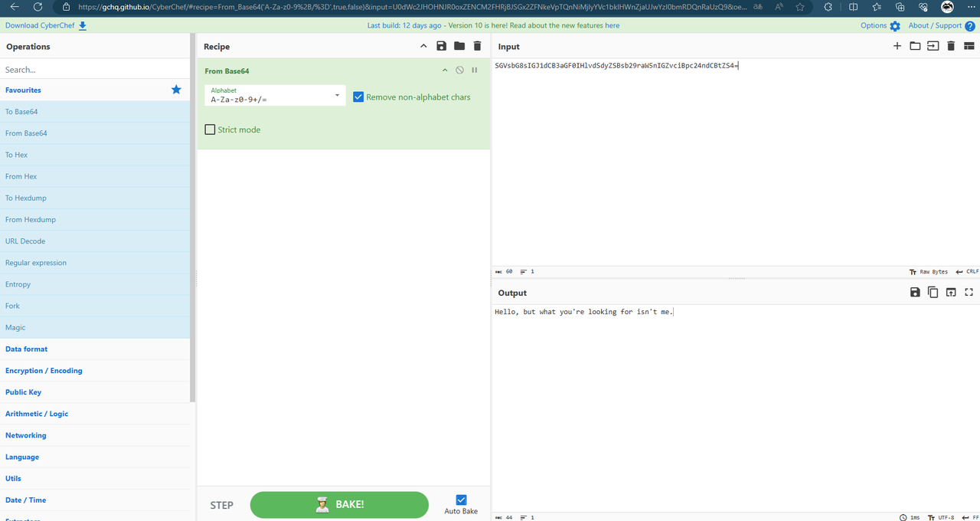Copy raw output to clipboard
The image size is (980, 521).
pyautogui.click(x=933, y=292)
